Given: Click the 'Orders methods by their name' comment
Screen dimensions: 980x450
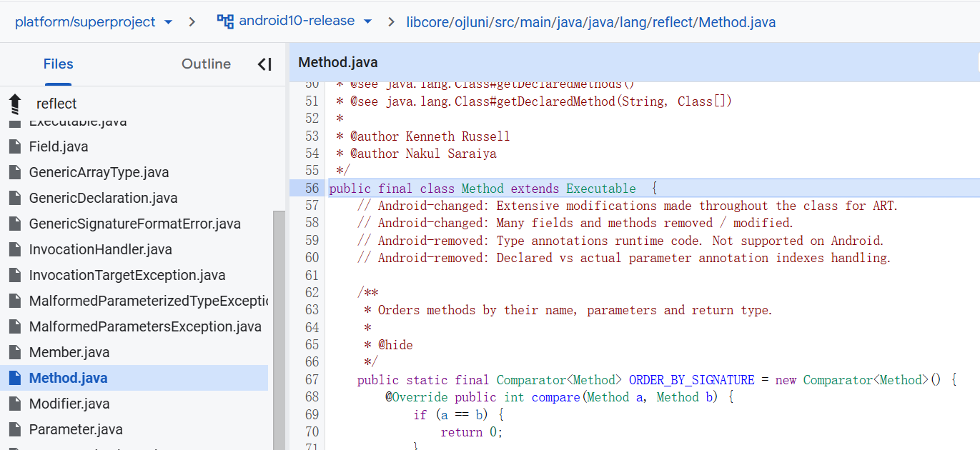Looking at the screenshot, I should [568, 310].
